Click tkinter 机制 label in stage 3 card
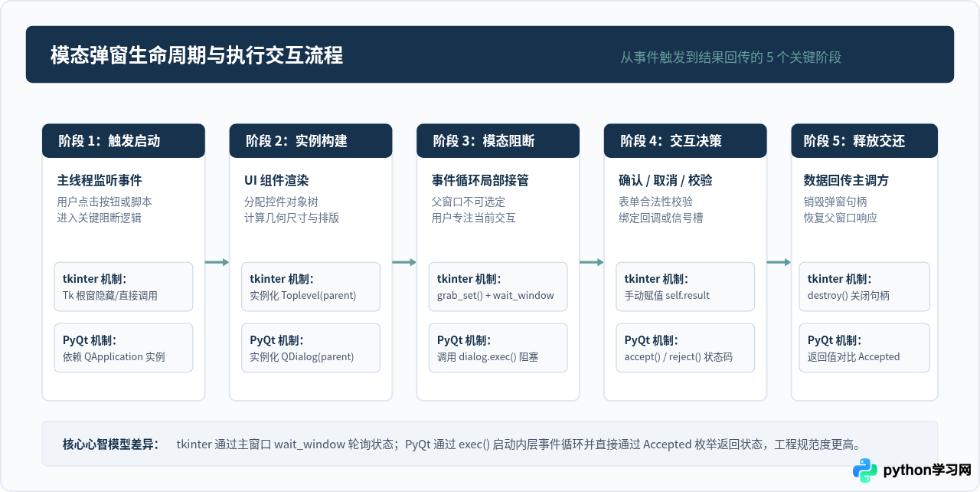 [469, 280]
